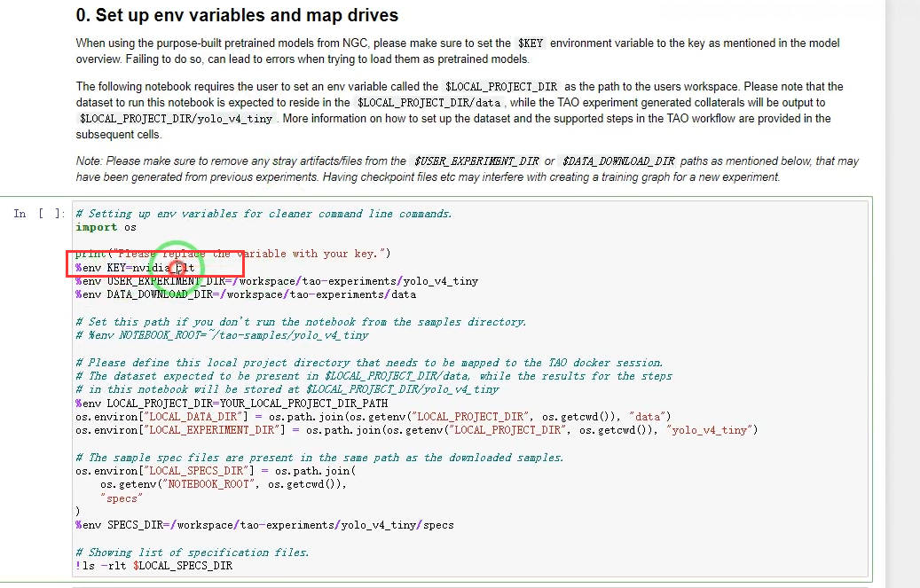This screenshot has width=920, height=588.
Task: Click the os.getenv("NOTEBOOK_ROOT", os.getcwd()) line
Action: point(223,484)
